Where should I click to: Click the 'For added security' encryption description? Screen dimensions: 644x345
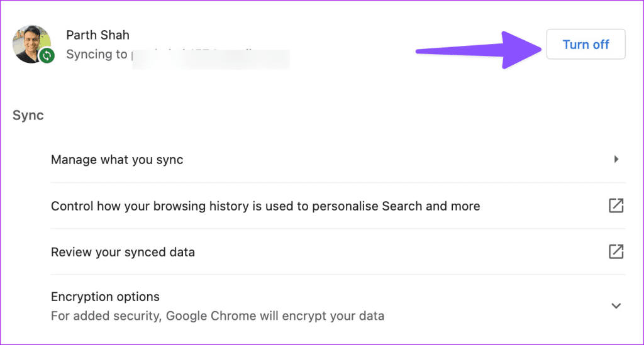[218, 316]
